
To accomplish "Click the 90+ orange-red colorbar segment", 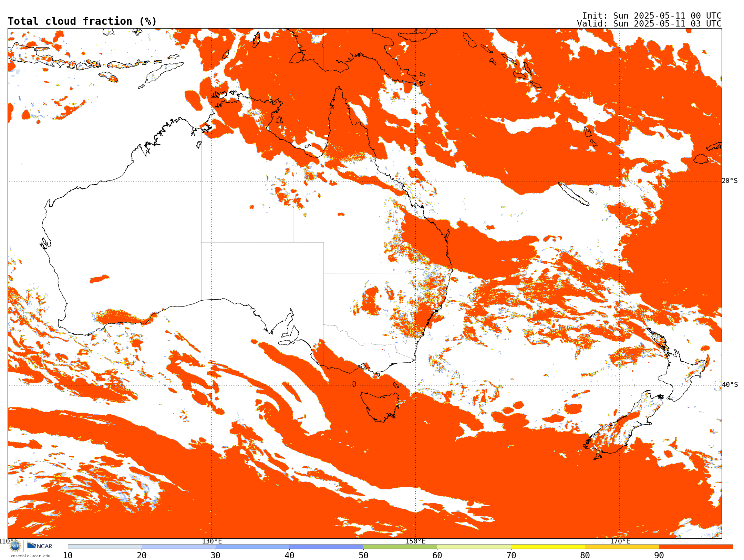I will 696,547.
